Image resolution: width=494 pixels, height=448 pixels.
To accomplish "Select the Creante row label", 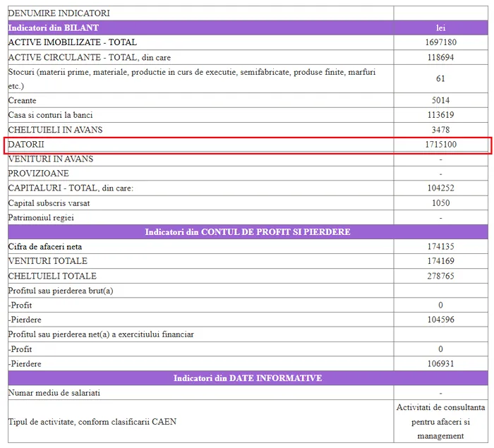I will (x=22, y=100).
